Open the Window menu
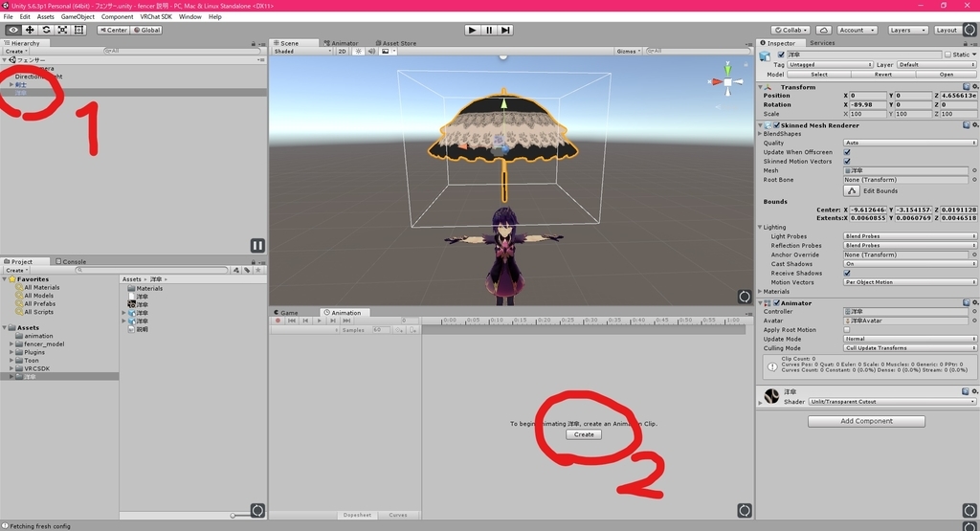Viewport: 980px width, 531px height. pyautogui.click(x=190, y=17)
